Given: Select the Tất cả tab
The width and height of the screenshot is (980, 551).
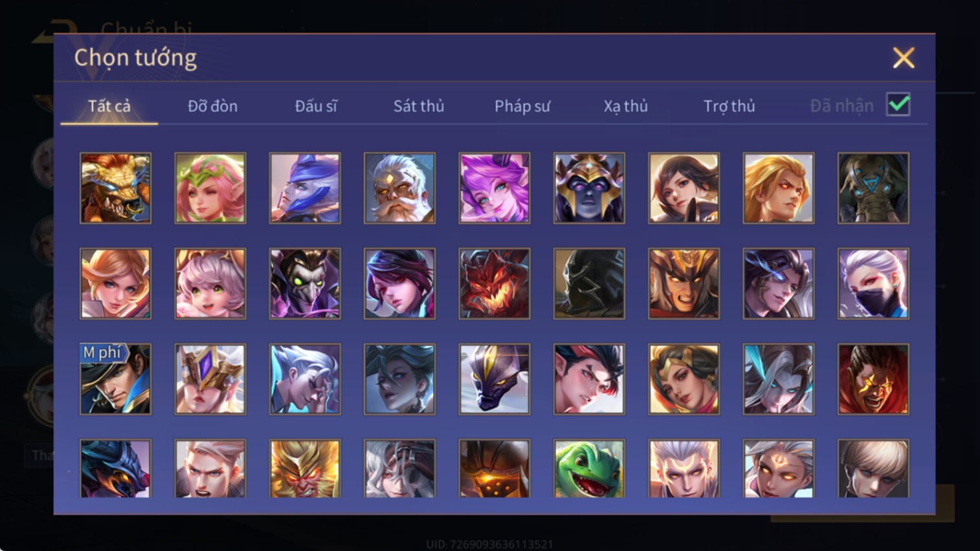Looking at the screenshot, I should point(109,105).
